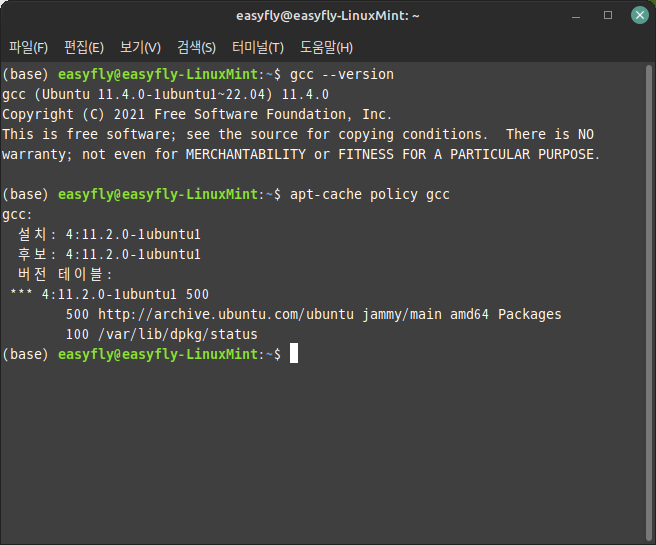Click the terminal vertical scrollbar
The image size is (656, 545).
point(649,302)
